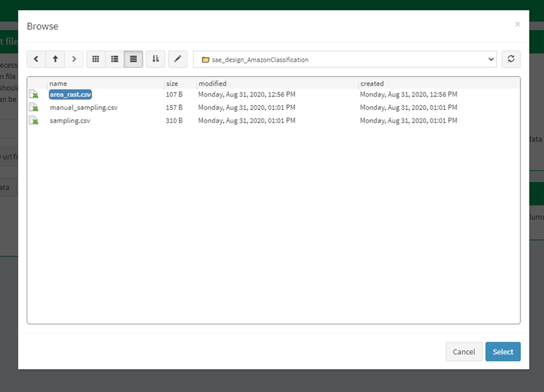Go forward to the next folder
The width and height of the screenshot is (544, 392).
point(74,59)
